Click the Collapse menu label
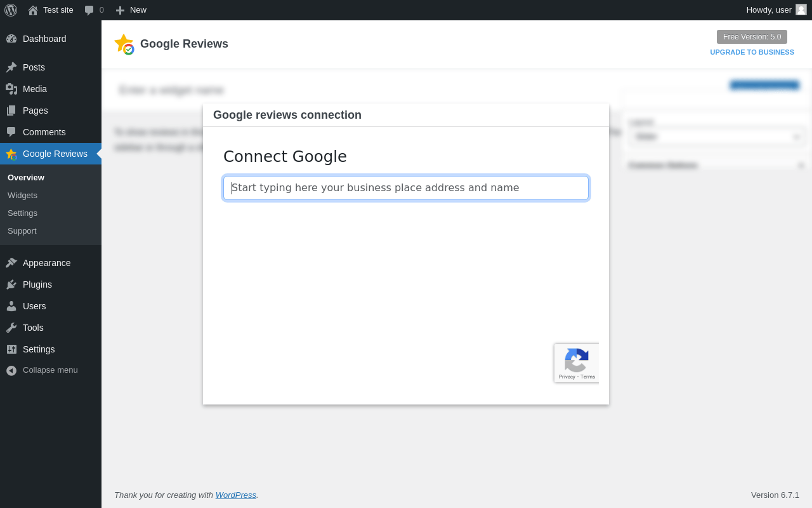The height and width of the screenshot is (508, 812). (50, 370)
